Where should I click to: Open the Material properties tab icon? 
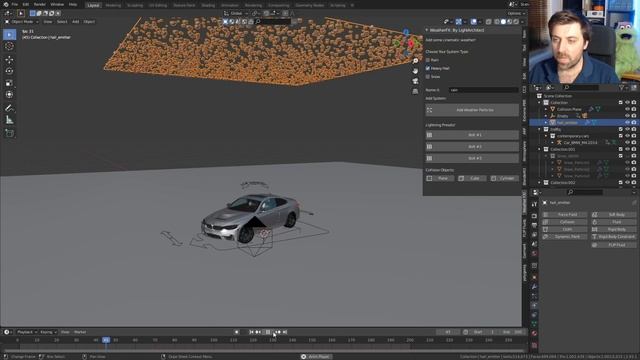534,333
